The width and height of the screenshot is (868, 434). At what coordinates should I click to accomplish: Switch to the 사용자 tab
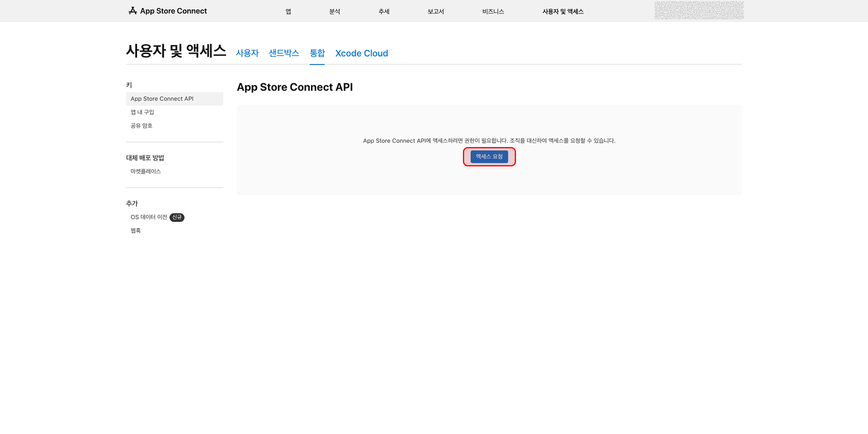(x=247, y=53)
